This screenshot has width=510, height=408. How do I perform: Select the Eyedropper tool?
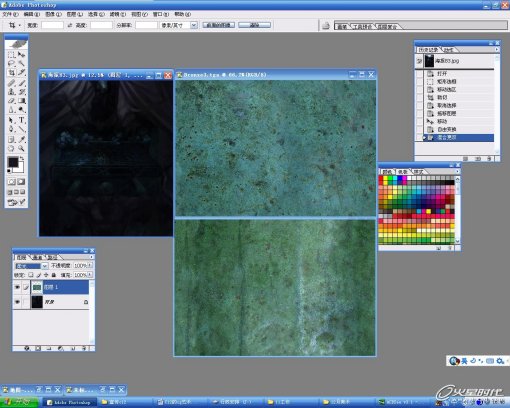(22, 139)
